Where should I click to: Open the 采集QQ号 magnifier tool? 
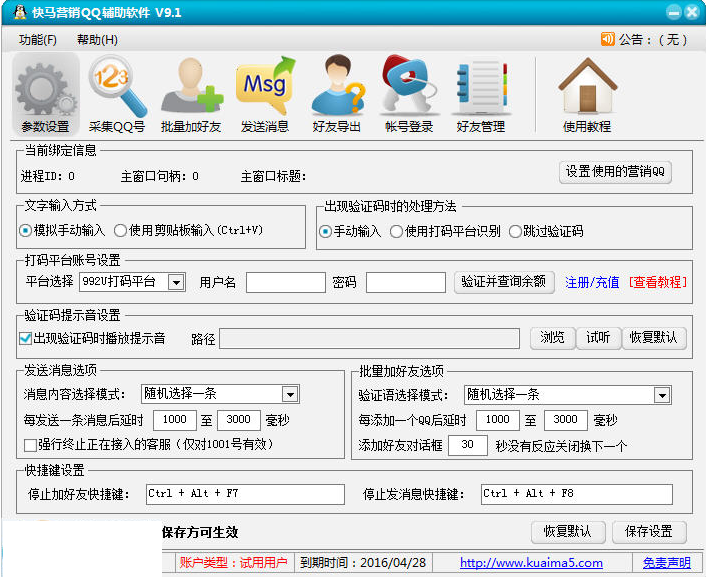(117, 93)
